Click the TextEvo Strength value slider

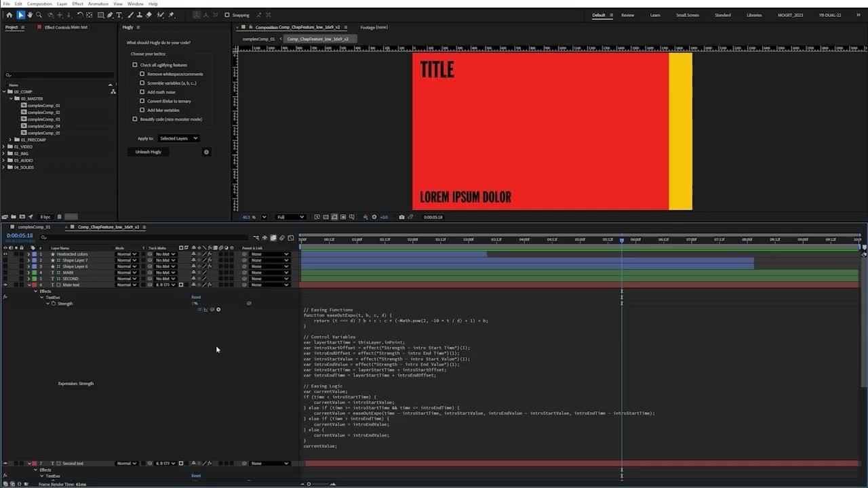[x=195, y=304]
